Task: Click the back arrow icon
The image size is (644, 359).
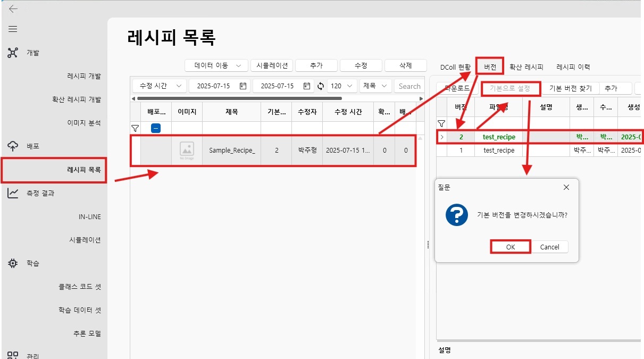Action: click(x=13, y=9)
